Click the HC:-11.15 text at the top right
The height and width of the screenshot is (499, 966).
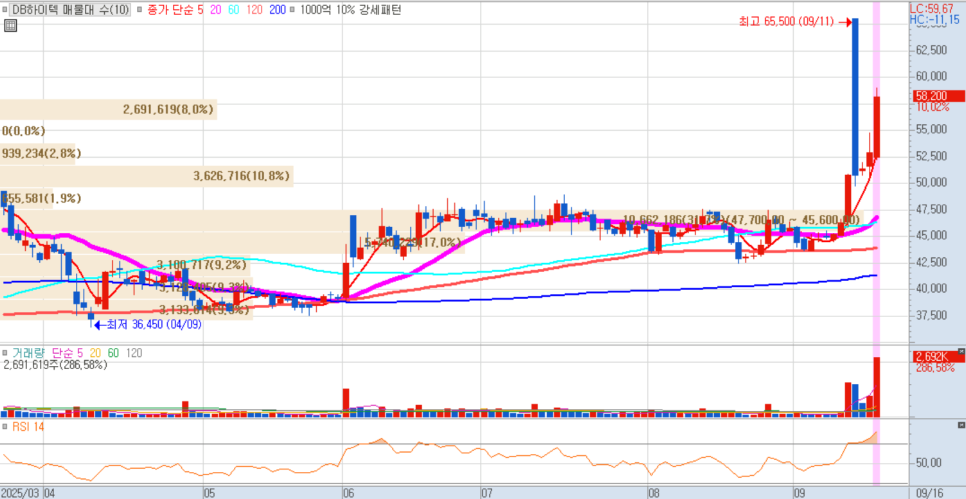point(934,20)
